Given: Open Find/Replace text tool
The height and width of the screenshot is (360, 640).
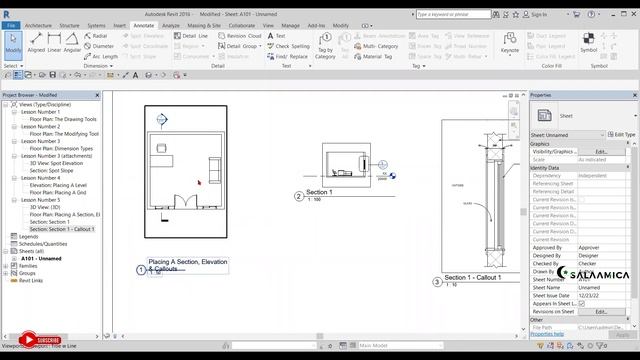Looking at the screenshot, I should click(287, 56).
